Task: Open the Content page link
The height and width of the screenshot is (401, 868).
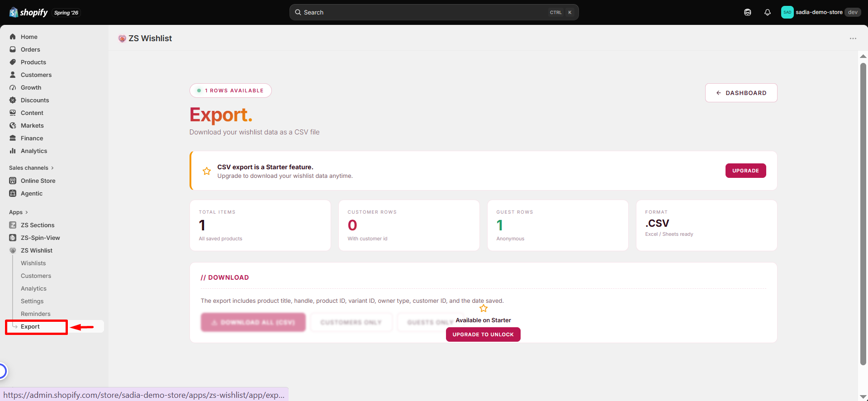Action: coord(32,113)
